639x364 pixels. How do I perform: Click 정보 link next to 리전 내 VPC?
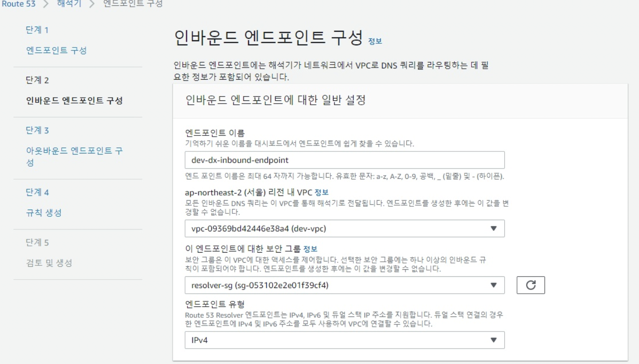pyautogui.click(x=321, y=192)
